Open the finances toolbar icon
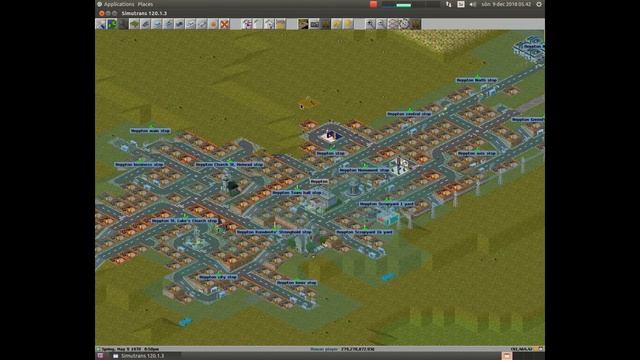 pyautogui.click(x=280, y=24)
